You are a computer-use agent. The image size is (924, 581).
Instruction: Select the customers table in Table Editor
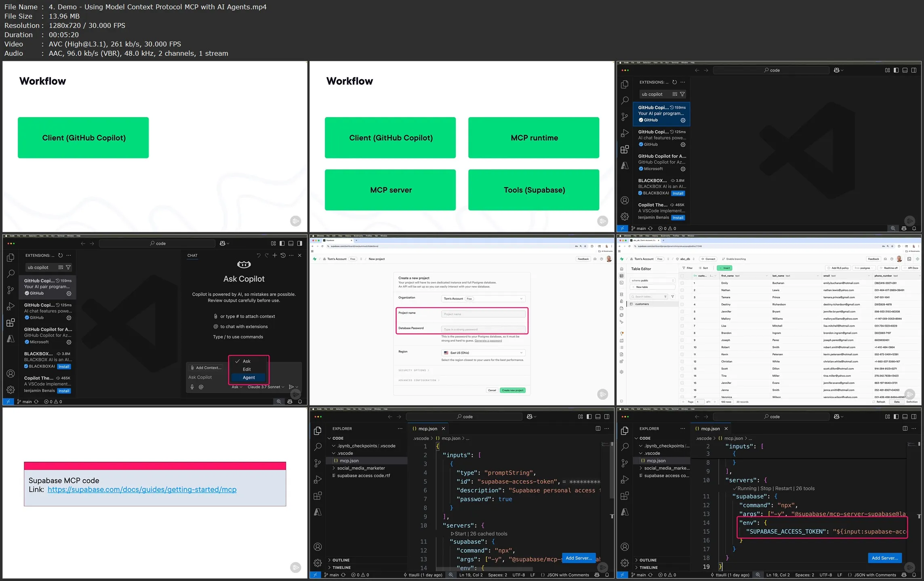tap(652, 304)
